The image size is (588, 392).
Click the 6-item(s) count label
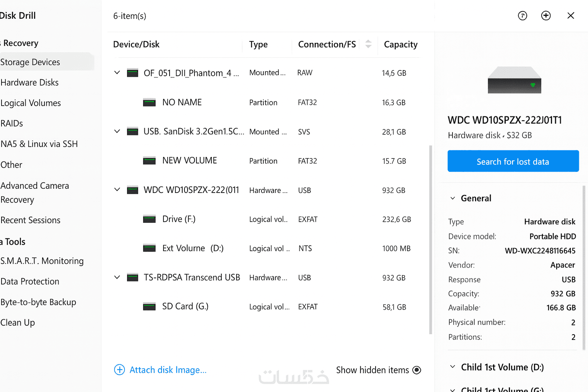coord(130,16)
